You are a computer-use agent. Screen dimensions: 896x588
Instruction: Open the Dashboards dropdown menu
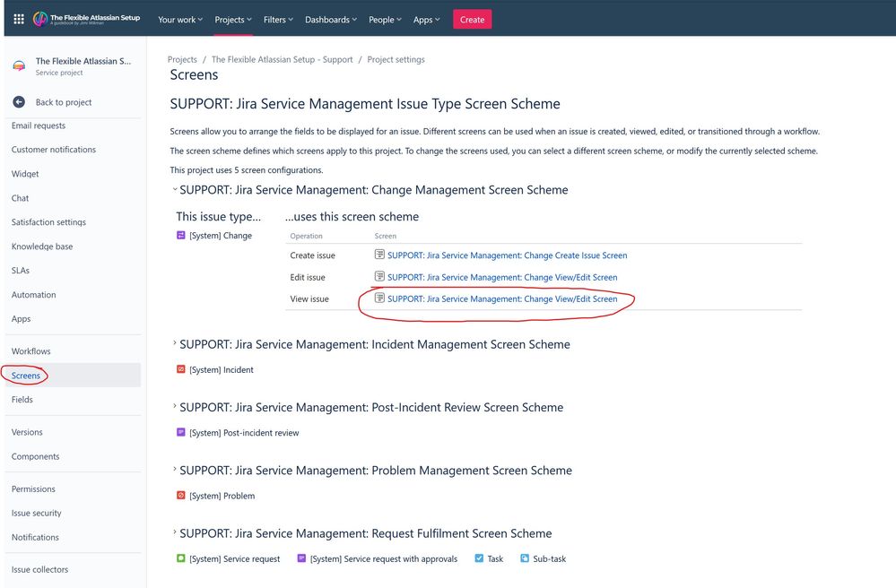(x=331, y=20)
